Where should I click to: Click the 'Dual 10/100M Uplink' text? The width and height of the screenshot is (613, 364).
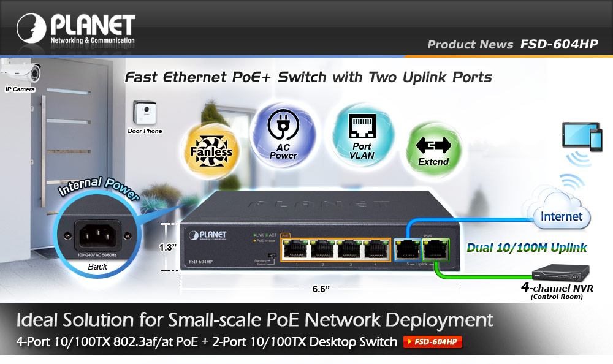pos(527,248)
